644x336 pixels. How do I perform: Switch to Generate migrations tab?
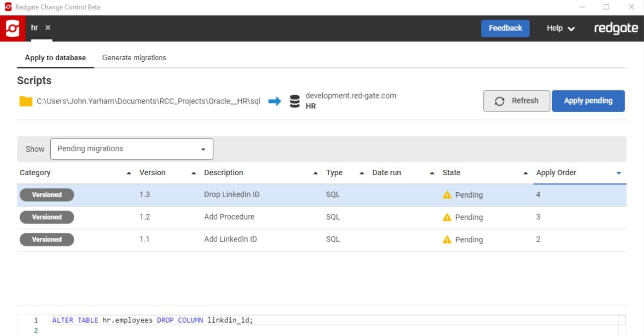(134, 58)
